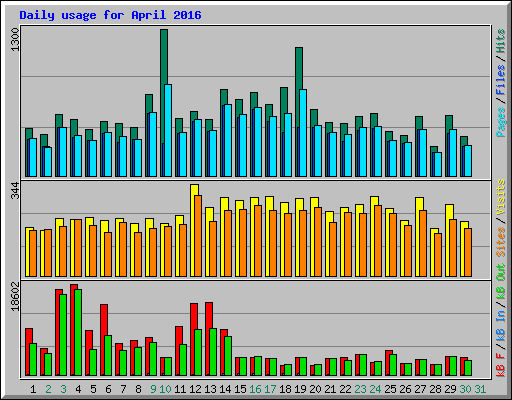Click the 'Hits' legend label
The image size is (512, 400).
click(x=501, y=41)
